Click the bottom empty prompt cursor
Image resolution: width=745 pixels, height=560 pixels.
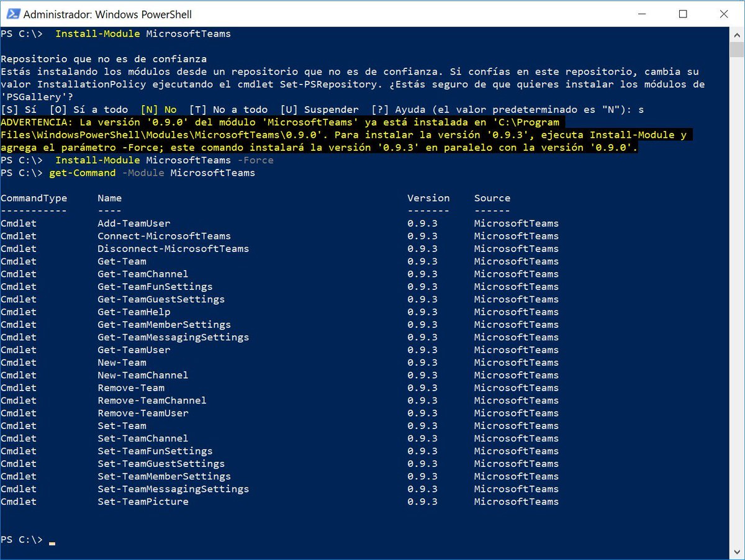point(52,542)
